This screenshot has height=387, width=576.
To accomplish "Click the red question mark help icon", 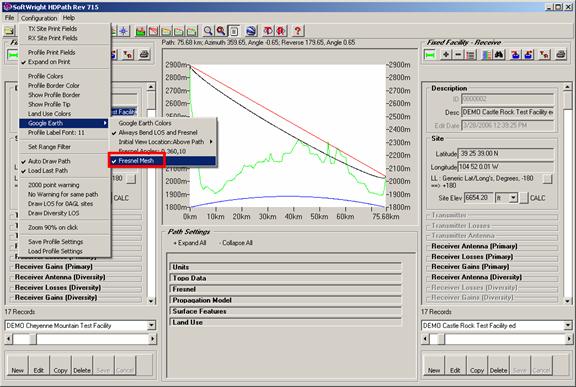I will [x=298, y=31].
